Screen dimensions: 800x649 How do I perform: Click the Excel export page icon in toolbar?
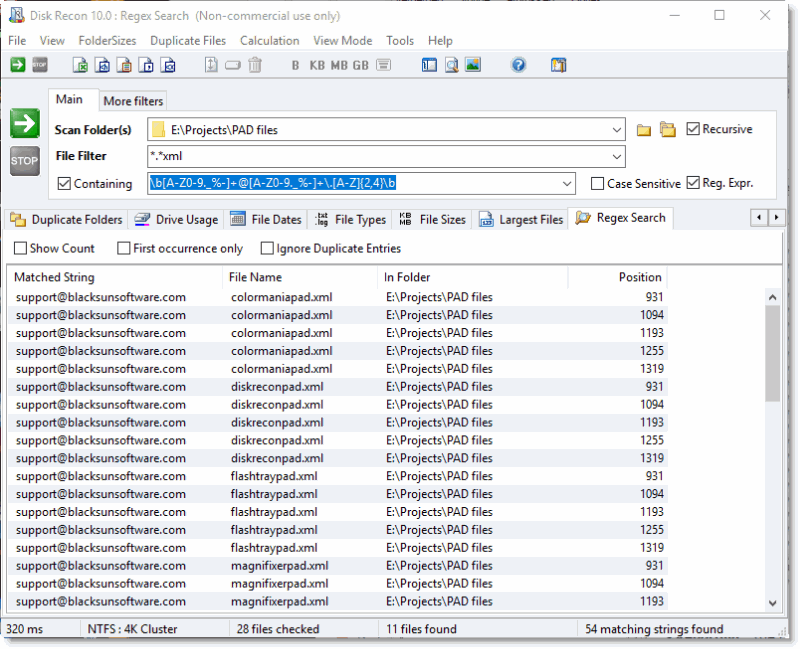(80, 65)
